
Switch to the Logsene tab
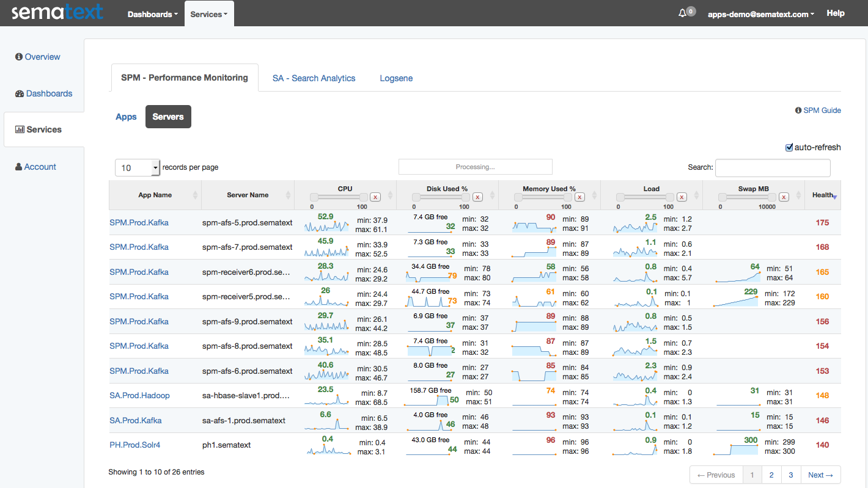(396, 78)
